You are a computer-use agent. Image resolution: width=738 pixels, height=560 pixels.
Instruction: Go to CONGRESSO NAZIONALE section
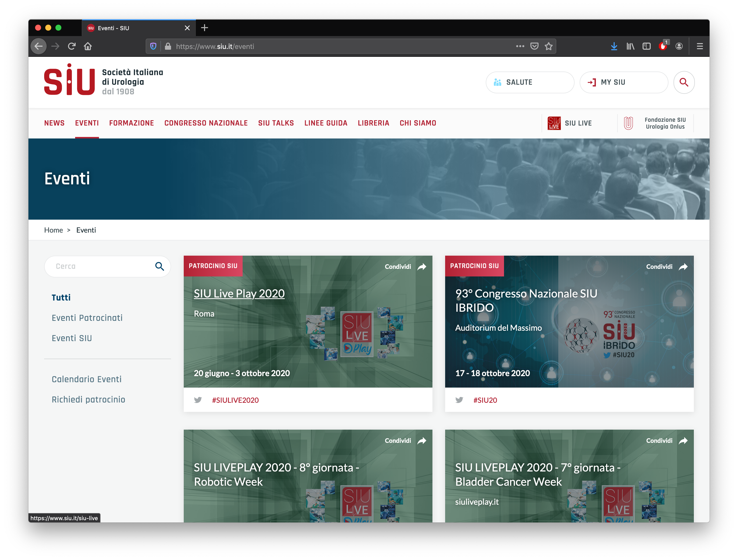coord(206,123)
